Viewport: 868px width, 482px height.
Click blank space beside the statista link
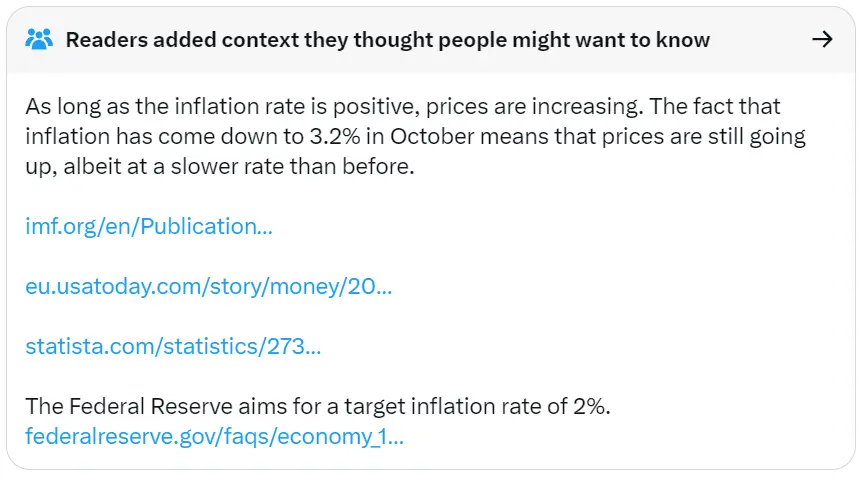[560, 347]
